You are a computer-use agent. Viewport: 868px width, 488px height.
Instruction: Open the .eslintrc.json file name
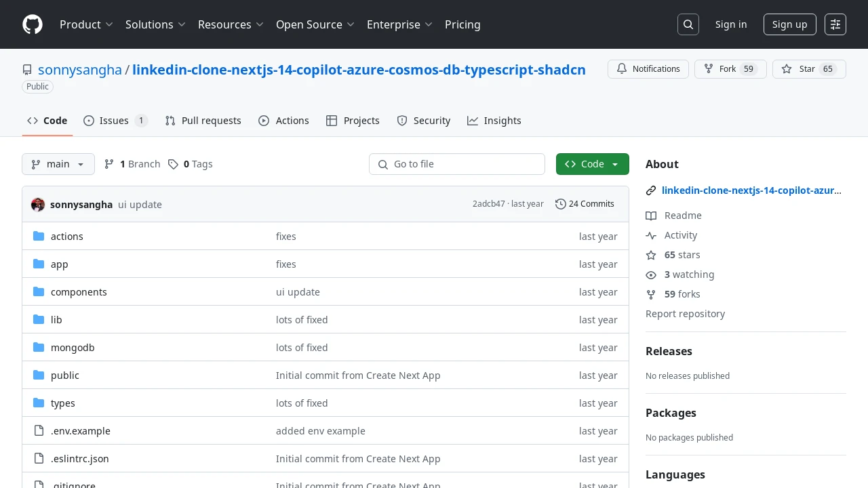point(80,459)
